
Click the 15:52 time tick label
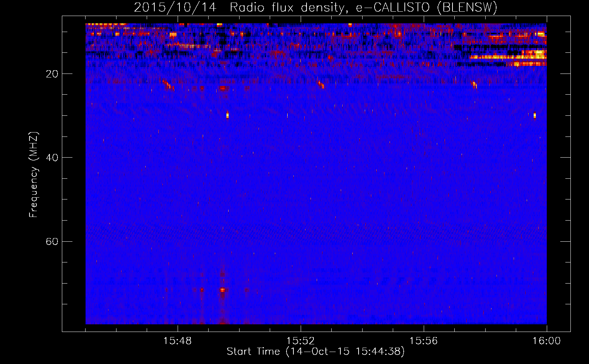tap(301, 341)
